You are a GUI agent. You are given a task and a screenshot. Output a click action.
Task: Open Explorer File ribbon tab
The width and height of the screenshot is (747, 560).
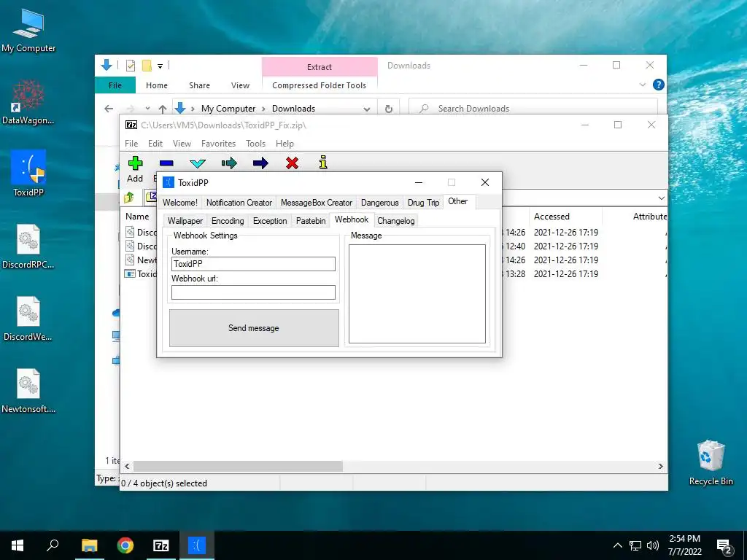pyautogui.click(x=115, y=85)
